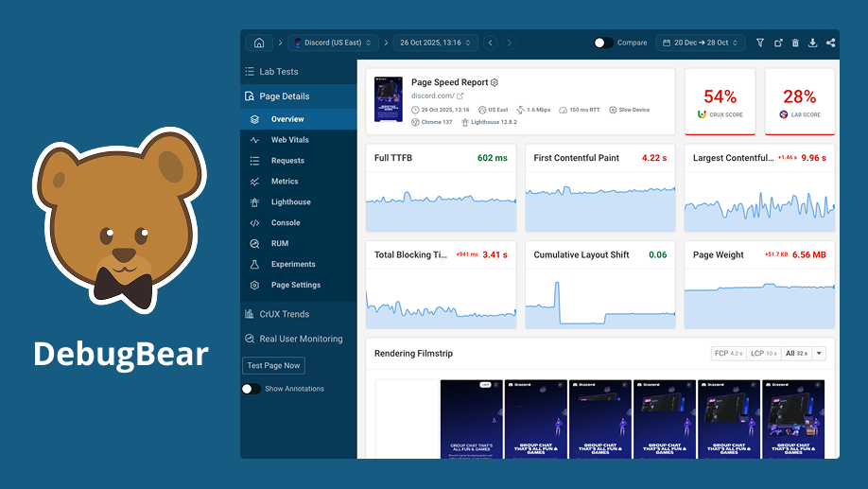The image size is (868, 489).
Task: Open the Experiments sidebar item
Action: click(299, 264)
